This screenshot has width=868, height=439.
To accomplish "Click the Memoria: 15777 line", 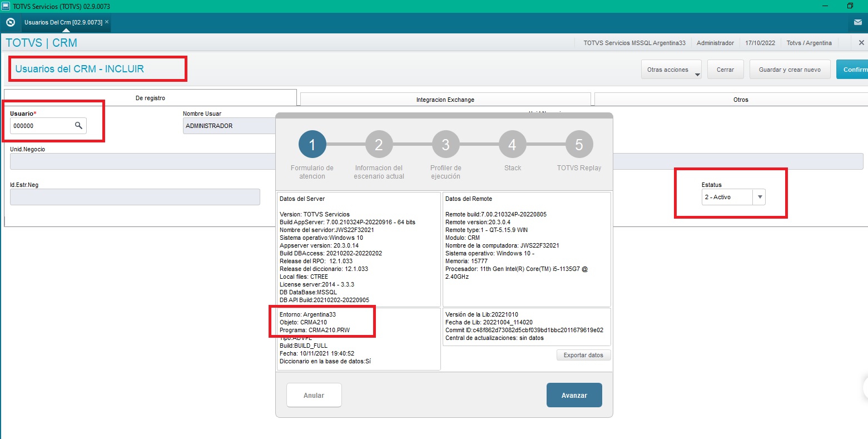I will pyautogui.click(x=467, y=261).
